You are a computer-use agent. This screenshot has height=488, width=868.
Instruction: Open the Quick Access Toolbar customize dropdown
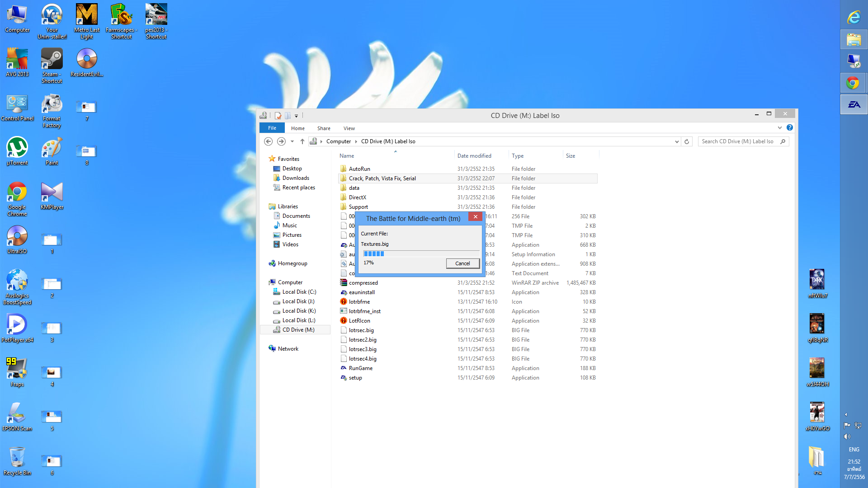tap(296, 116)
